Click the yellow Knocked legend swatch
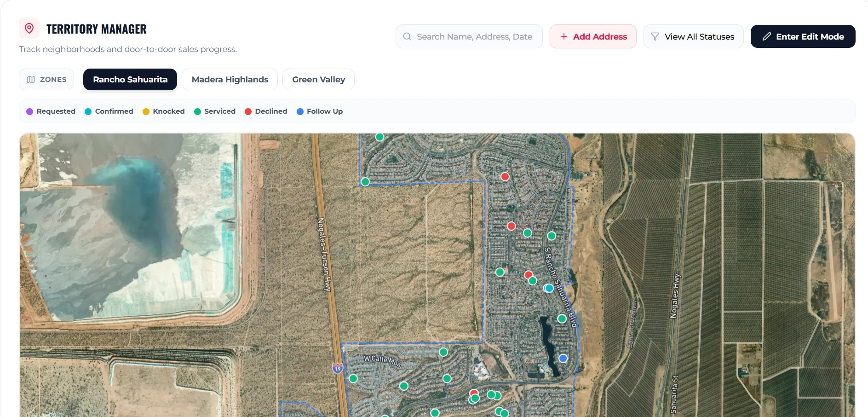 (x=146, y=111)
